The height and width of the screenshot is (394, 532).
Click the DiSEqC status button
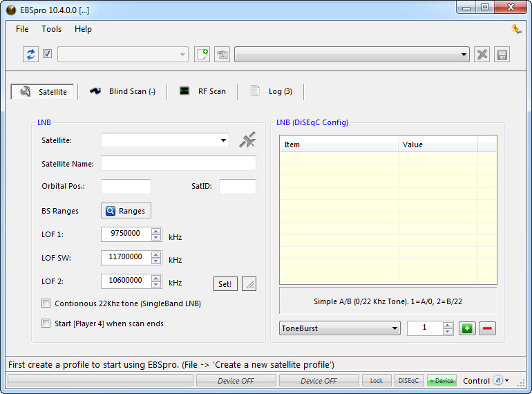pos(409,380)
